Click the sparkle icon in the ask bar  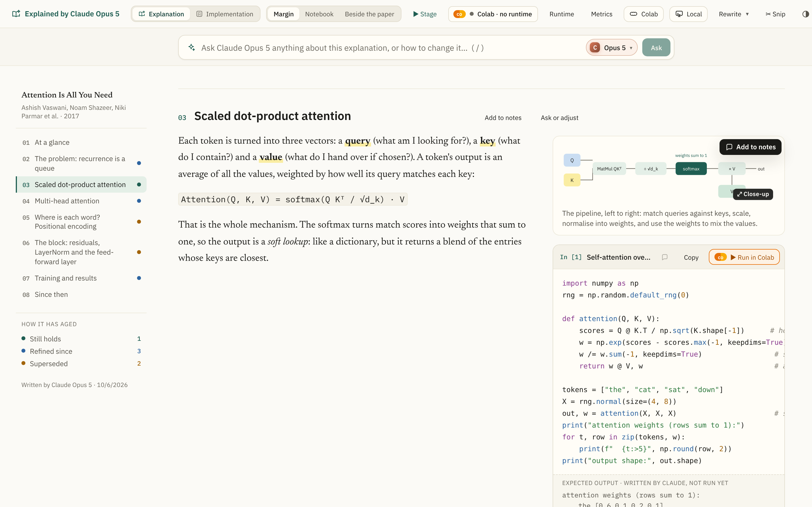(192, 48)
